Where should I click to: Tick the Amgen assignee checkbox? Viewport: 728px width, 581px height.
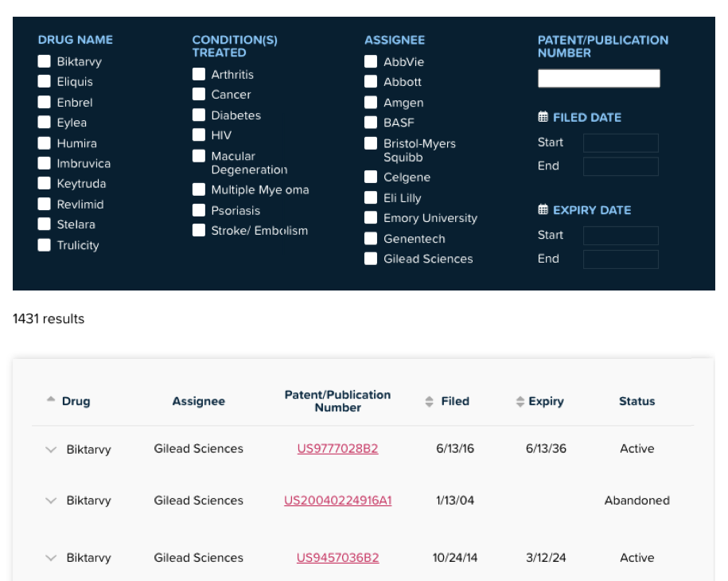click(371, 103)
